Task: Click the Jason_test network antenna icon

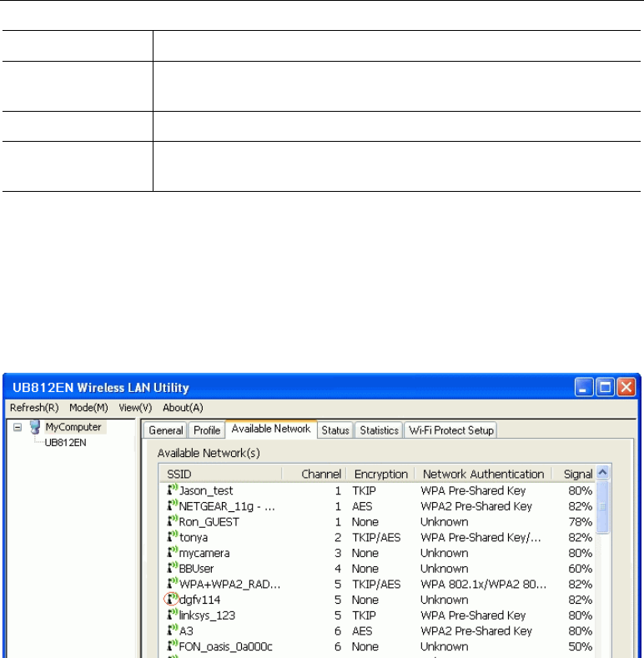Action: pos(173,490)
